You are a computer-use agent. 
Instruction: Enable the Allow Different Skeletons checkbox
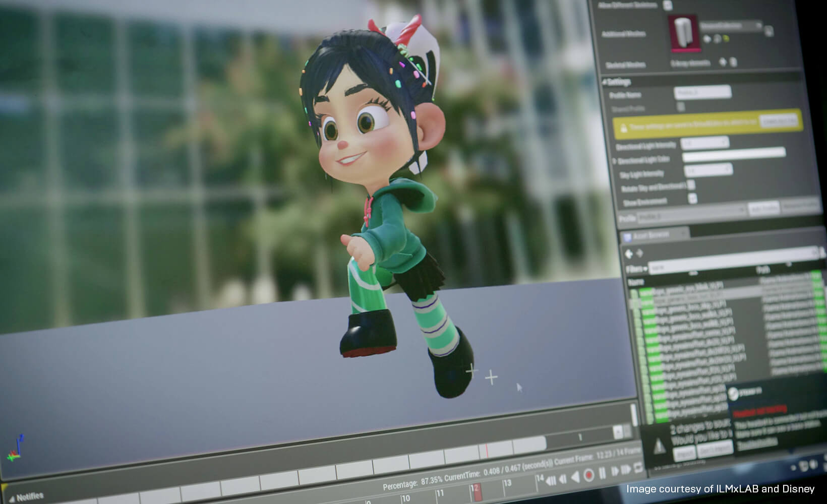point(668,6)
